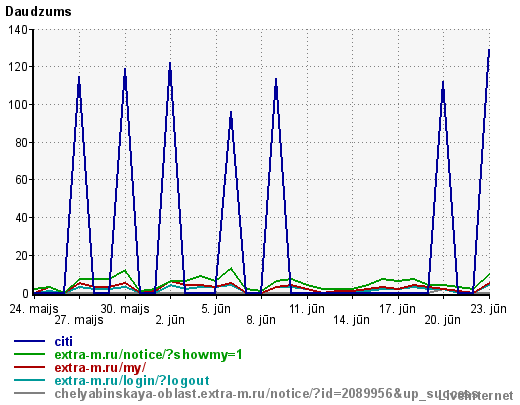
Task: Open extra-m.ru/login/?logout legend label
Action: coord(132,381)
